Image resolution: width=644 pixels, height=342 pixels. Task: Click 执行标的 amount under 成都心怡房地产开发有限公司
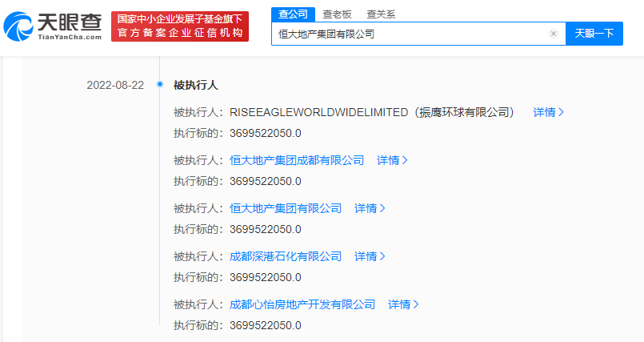pos(266,325)
